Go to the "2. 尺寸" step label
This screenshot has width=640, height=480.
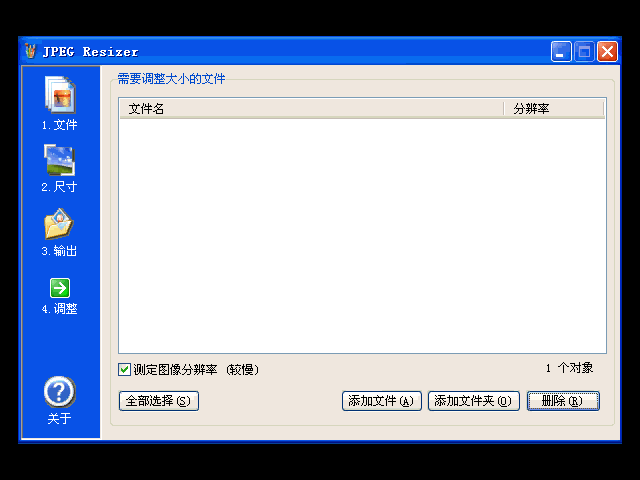click(59, 187)
